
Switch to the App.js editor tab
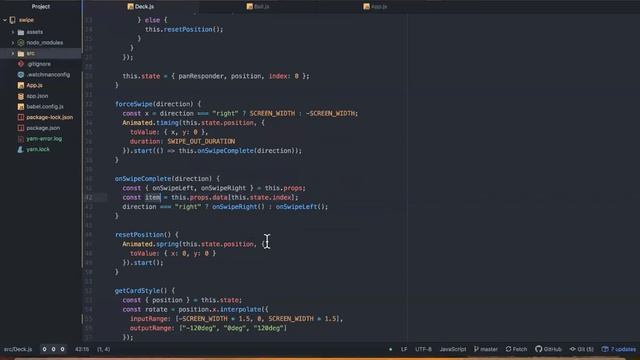[x=375, y=7]
